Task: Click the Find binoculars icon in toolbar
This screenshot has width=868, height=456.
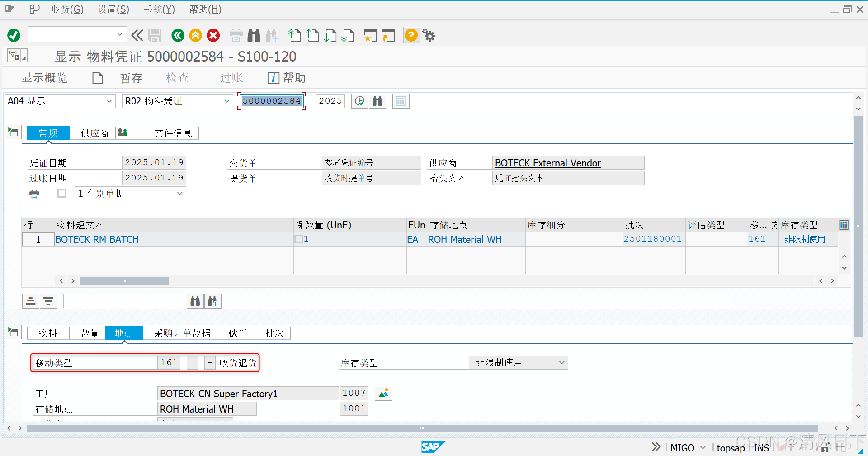Action: tap(254, 35)
